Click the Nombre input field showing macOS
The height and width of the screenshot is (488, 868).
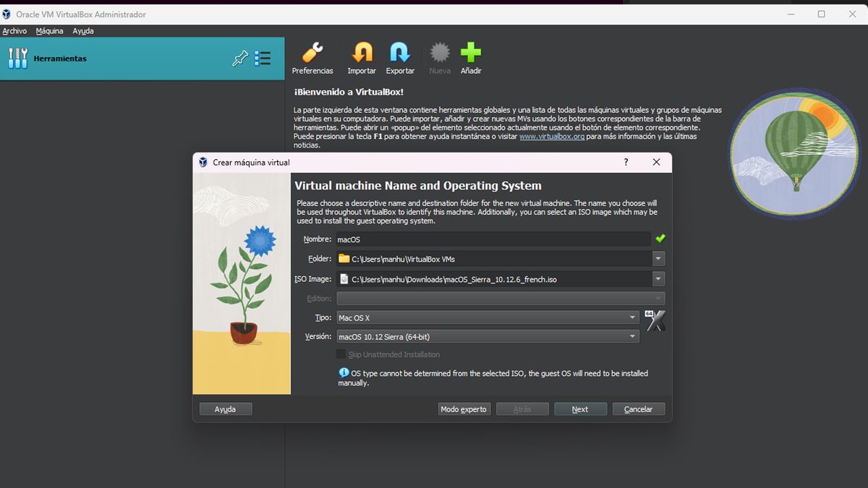coord(434,239)
